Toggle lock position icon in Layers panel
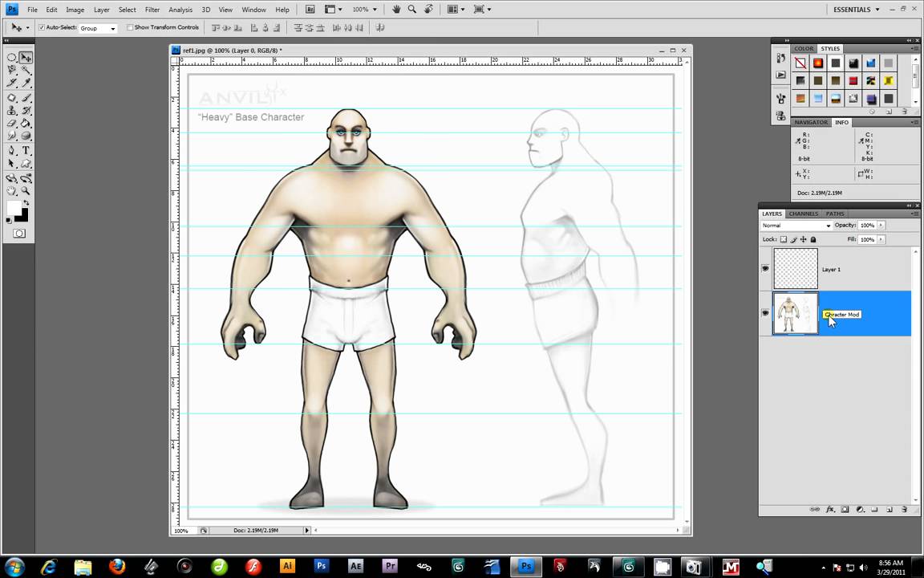 pos(803,239)
